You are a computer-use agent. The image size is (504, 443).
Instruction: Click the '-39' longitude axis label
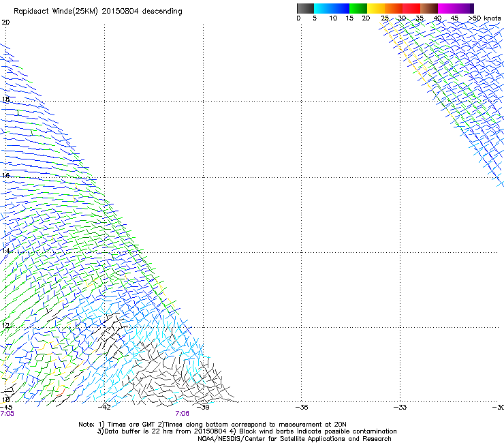pos(203,408)
